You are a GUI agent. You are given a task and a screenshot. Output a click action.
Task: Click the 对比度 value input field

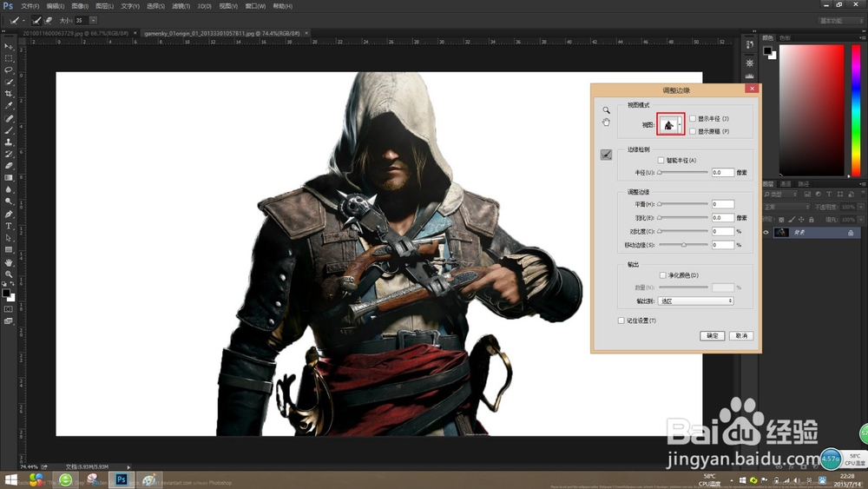point(722,232)
